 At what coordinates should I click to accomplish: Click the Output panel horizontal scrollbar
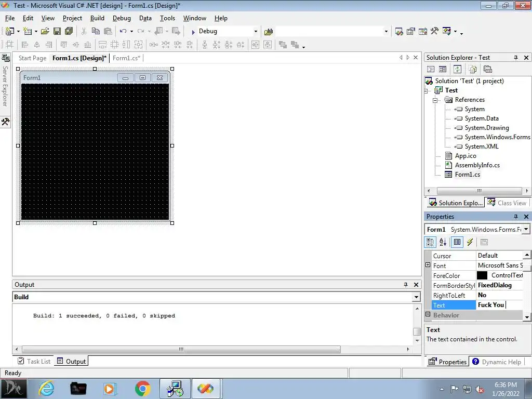(181, 349)
